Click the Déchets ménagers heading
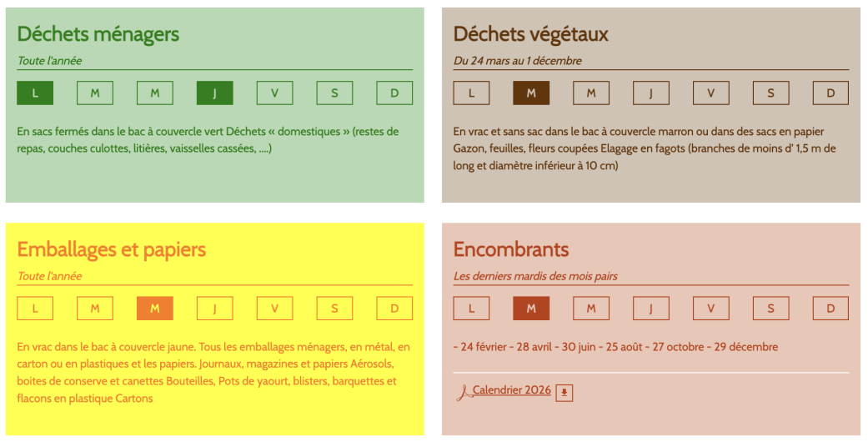Image resolution: width=868 pixels, height=442 pixels. [x=98, y=34]
